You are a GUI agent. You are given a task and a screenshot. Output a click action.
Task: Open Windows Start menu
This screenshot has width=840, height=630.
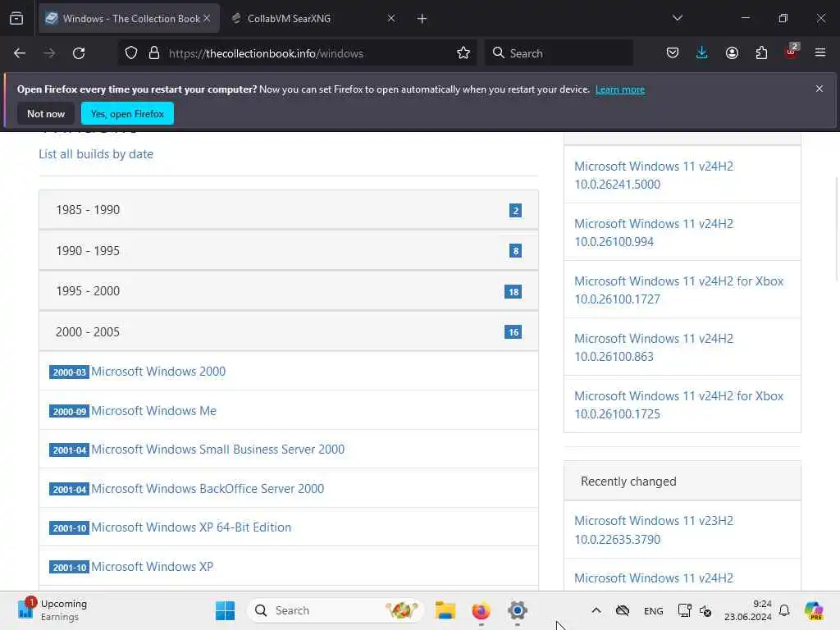pyautogui.click(x=225, y=610)
